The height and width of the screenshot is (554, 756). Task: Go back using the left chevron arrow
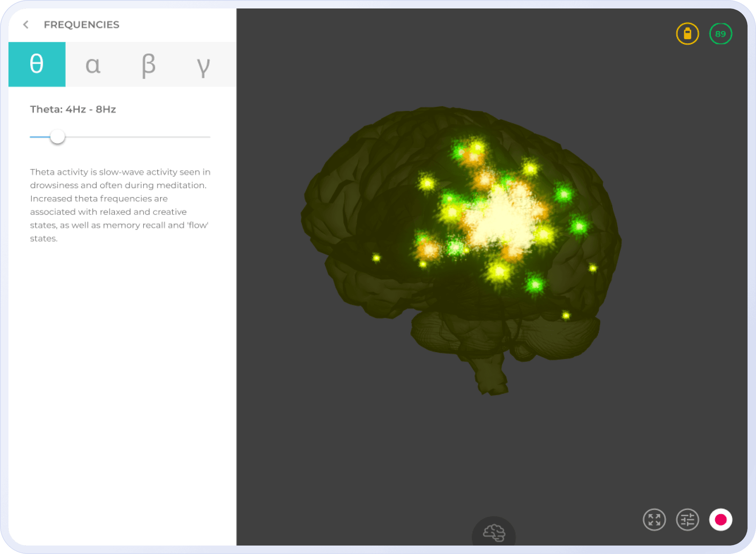tap(26, 25)
